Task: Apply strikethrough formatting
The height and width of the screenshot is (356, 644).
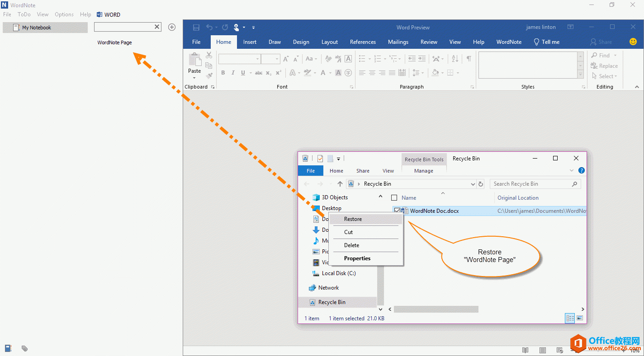Action: coord(259,73)
